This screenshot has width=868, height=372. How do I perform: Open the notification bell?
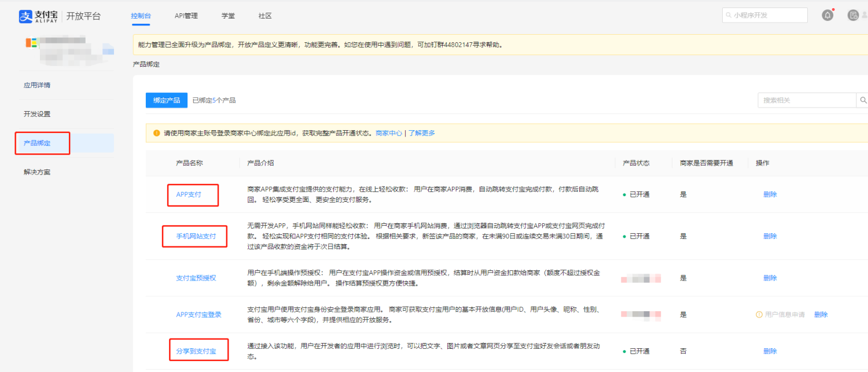(x=827, y=16)
